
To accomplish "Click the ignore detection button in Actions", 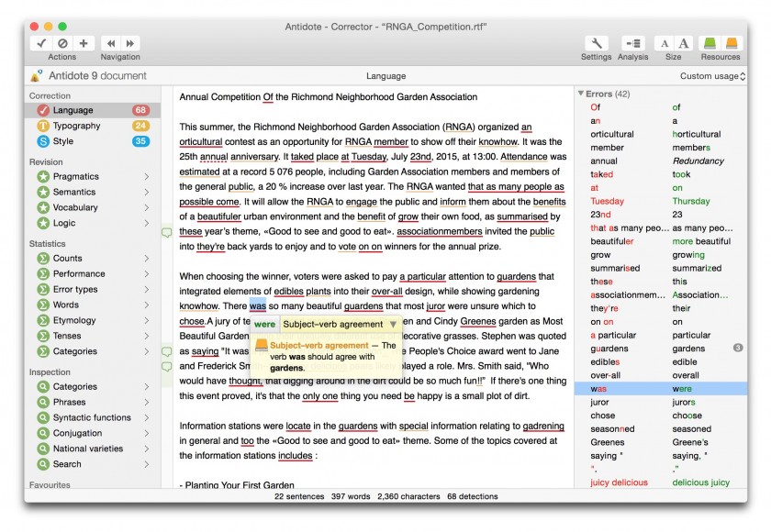I will coord(62,43).
